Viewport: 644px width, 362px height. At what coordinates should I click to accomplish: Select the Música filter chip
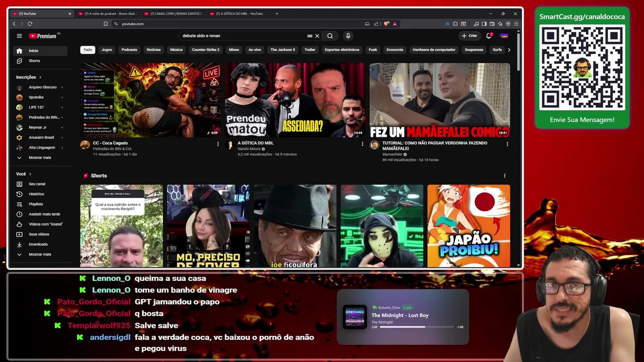point(176,50)
